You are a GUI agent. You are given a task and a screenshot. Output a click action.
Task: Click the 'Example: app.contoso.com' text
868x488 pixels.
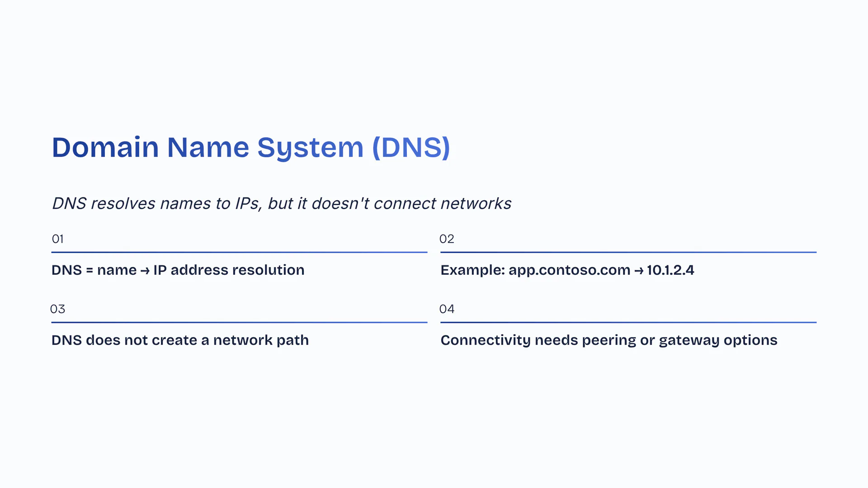(535, 270)
